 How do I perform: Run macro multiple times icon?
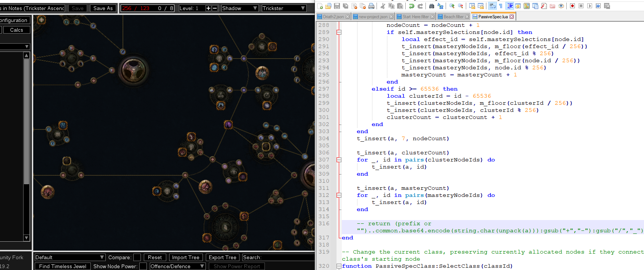pyautogui.click(x=598, y=6)
